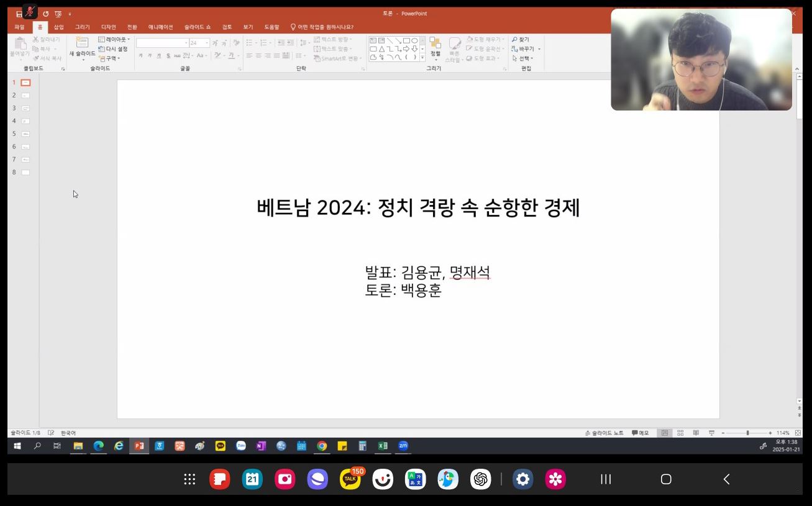Screen dimensions: 812x506
Task: Toggle the comments (메모) pane
Action: (640, 433)
